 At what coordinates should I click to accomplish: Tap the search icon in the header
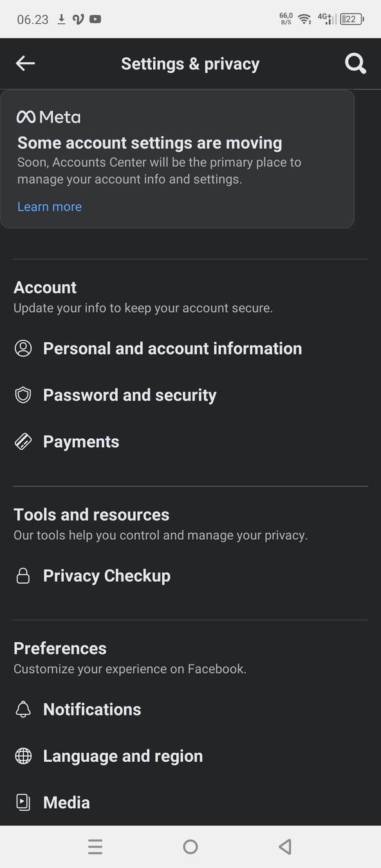tap(355, 63)
